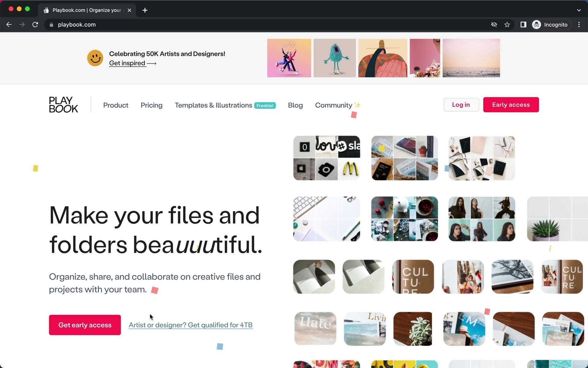Reload the page with refresh icon
Screen dimensions: 588x368
click(x=35, y=25)
